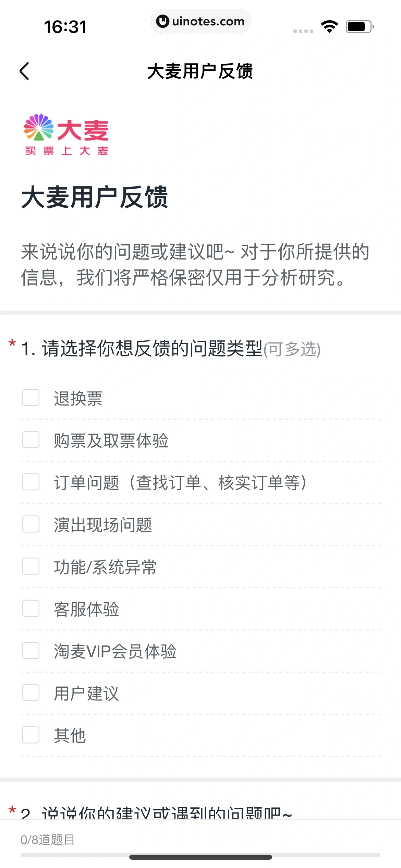Tap the 大麦用户反馈 navigation title
The width and height of the screenshot is (401, 868).
click(200, 71)
